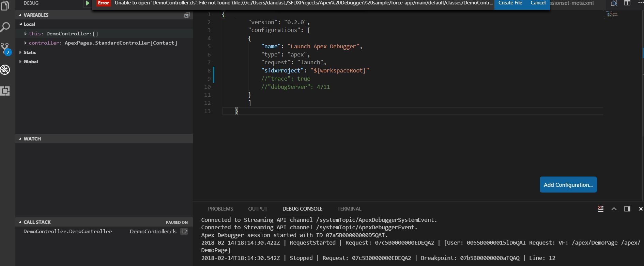Select DemoController.DemoController stack frame
This screenshot has height=266, width=644.
point(67,231)
